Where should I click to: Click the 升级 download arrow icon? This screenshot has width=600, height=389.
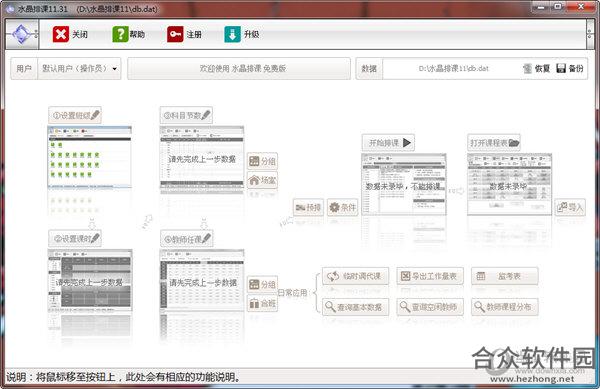click(x=232, y=34)
